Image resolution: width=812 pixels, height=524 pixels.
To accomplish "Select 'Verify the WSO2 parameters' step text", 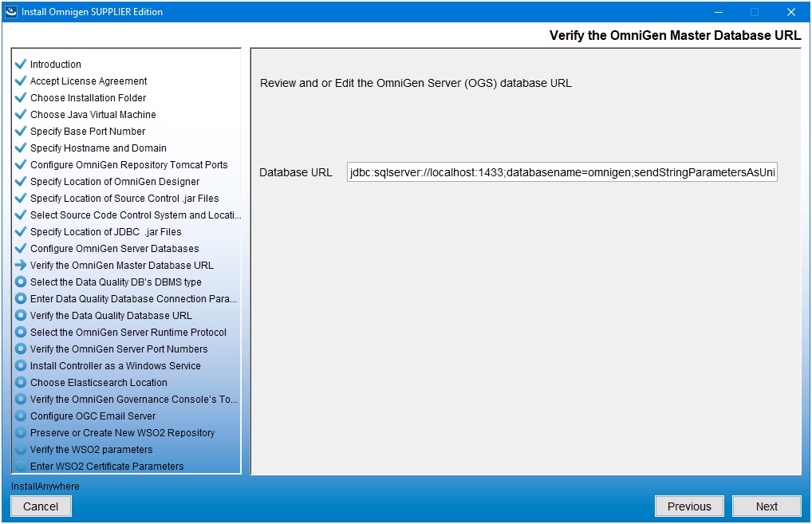I will click(x=91, y=450).
